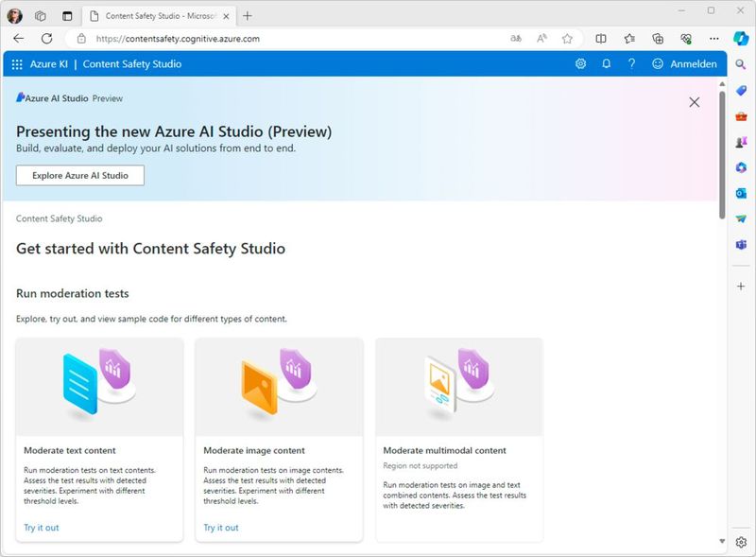The width and height of the screenshot is (756, 557).
Task: Add page to favorites star
Action: tap(568, 39)
